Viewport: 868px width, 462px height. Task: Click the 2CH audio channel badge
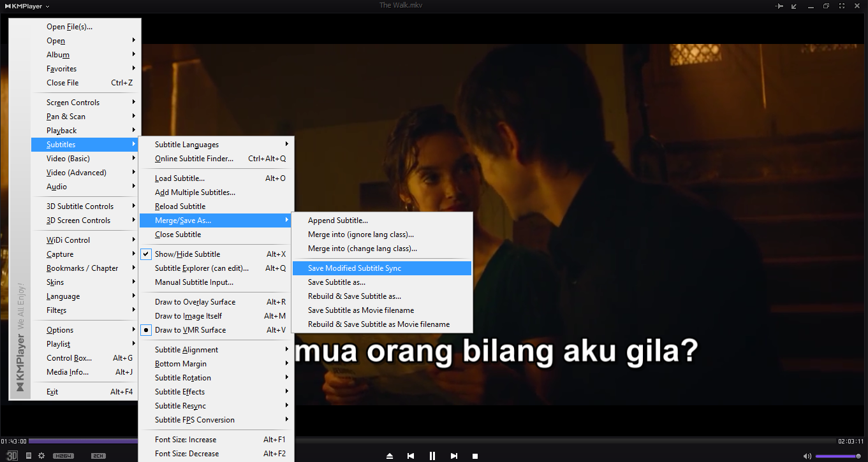[x=98, y=456]
